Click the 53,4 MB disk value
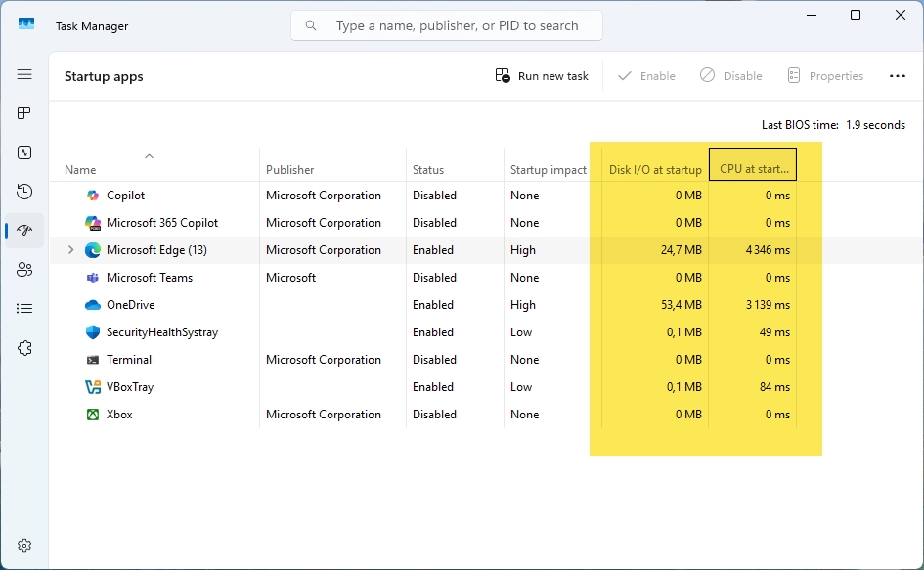This screenshot has width=924, height=570. (x=682, y=305)
